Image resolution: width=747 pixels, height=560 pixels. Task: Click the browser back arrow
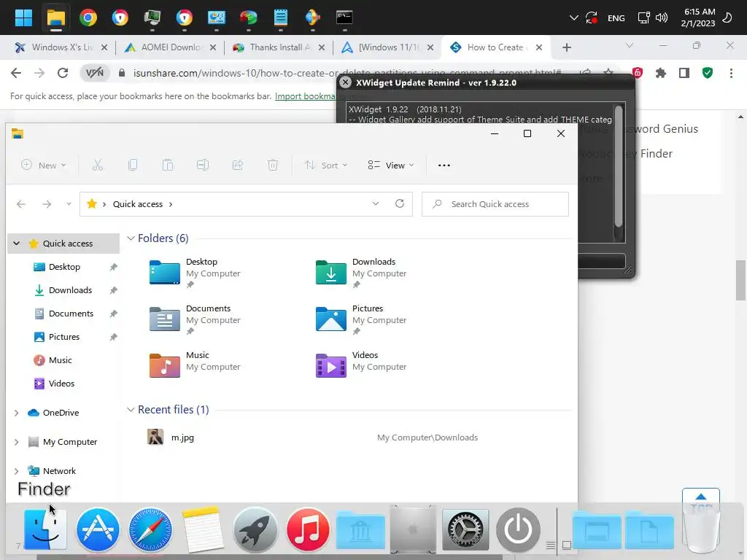coord(16,73)
